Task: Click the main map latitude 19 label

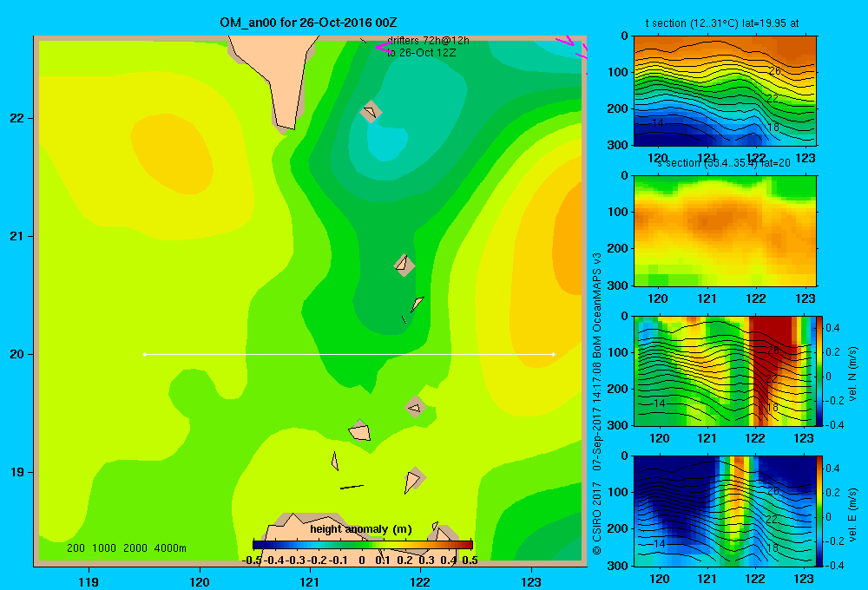Action: [x=16, y=472]
